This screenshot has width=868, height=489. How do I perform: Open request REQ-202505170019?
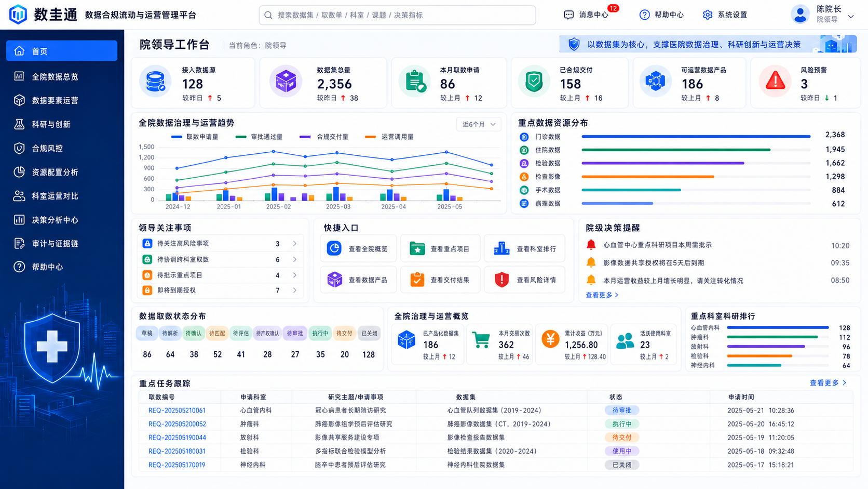tap(177, 465)
